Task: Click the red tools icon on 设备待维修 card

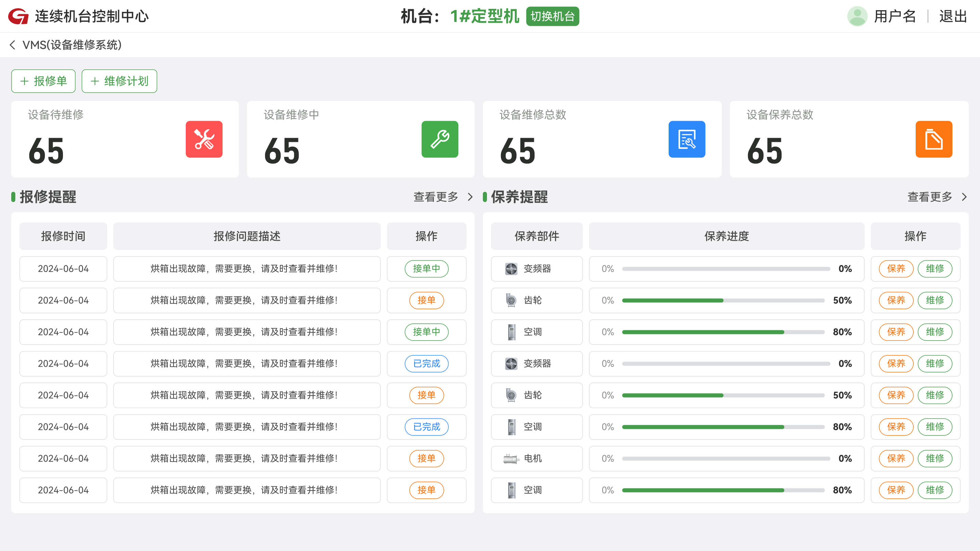Action: tap(204, 139)
